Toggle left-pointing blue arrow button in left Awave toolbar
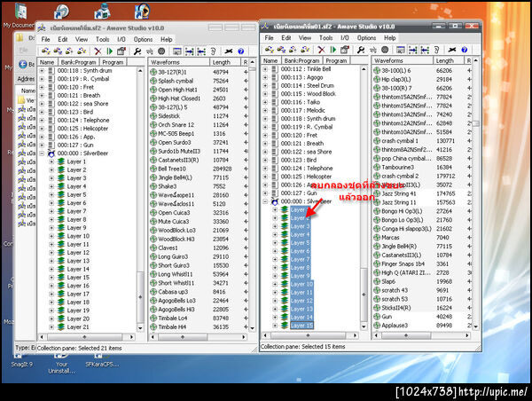 click(x=201, y=51)
